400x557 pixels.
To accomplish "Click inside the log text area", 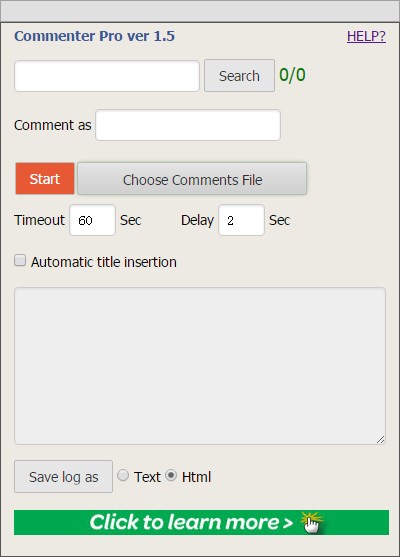I will [200, 366].
